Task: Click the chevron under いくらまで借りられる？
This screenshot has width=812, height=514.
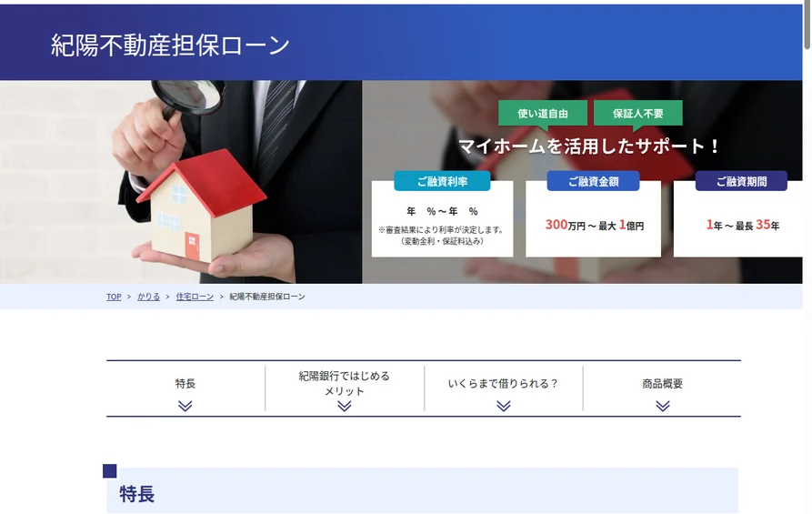Action: click(504, 406)
